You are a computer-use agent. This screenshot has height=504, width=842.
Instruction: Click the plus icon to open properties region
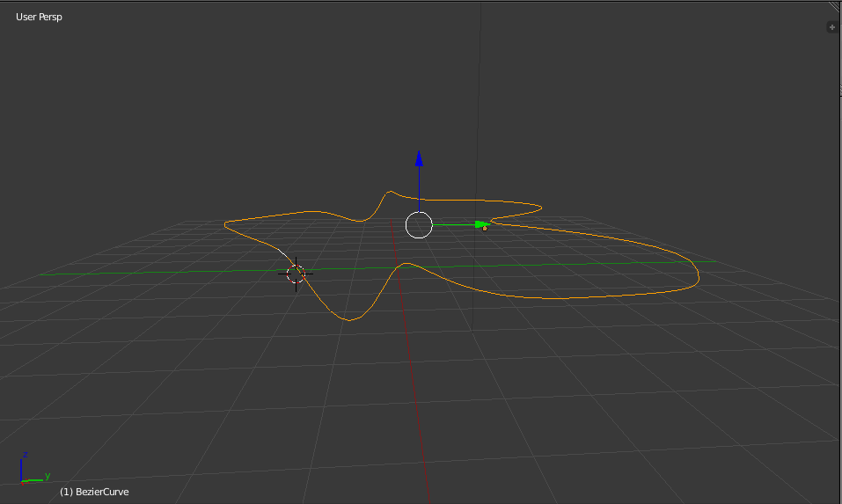(831, 27)
